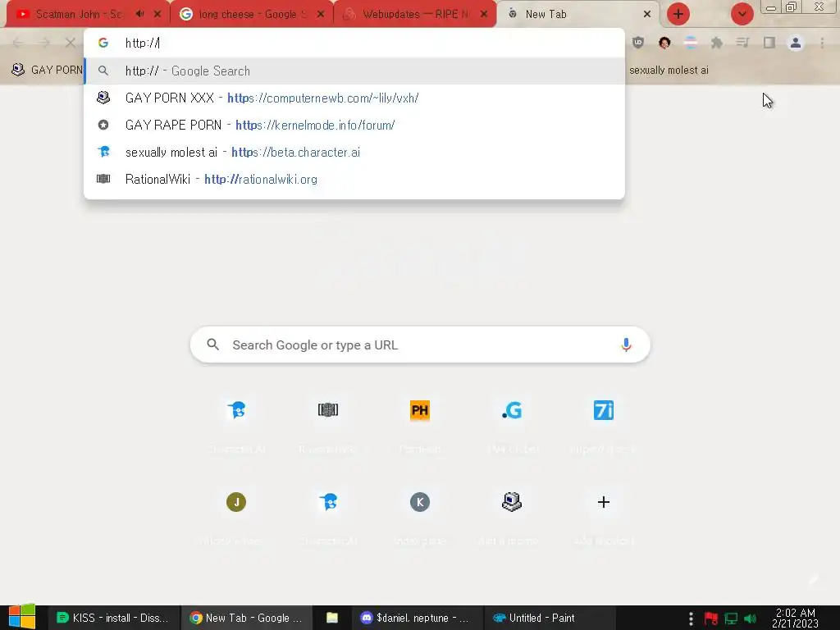
Task: Open the 2:02 AM clock and date
Action: [x=795, y=618]
